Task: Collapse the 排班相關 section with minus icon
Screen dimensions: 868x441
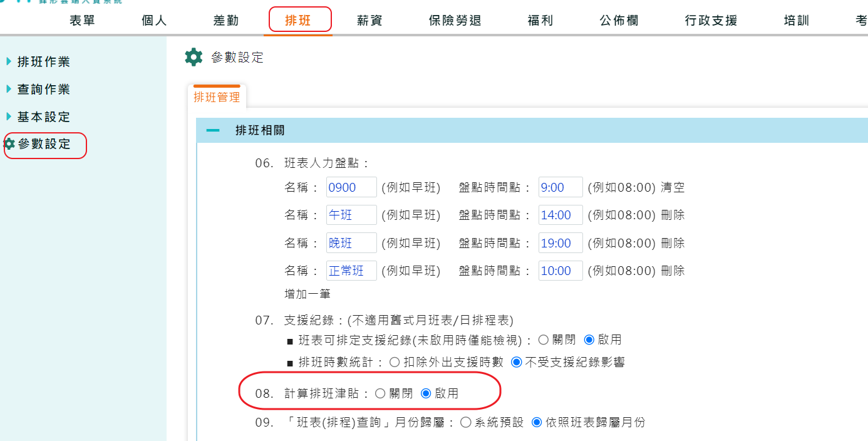Action: 214,130
